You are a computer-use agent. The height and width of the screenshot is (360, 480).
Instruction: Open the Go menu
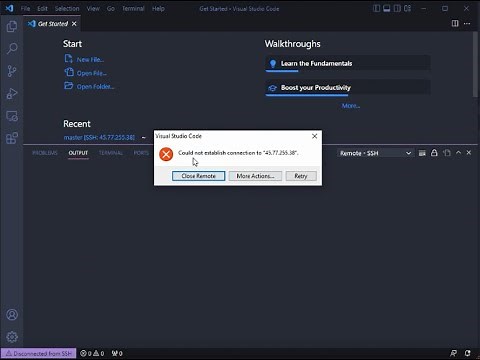point(111,8)
